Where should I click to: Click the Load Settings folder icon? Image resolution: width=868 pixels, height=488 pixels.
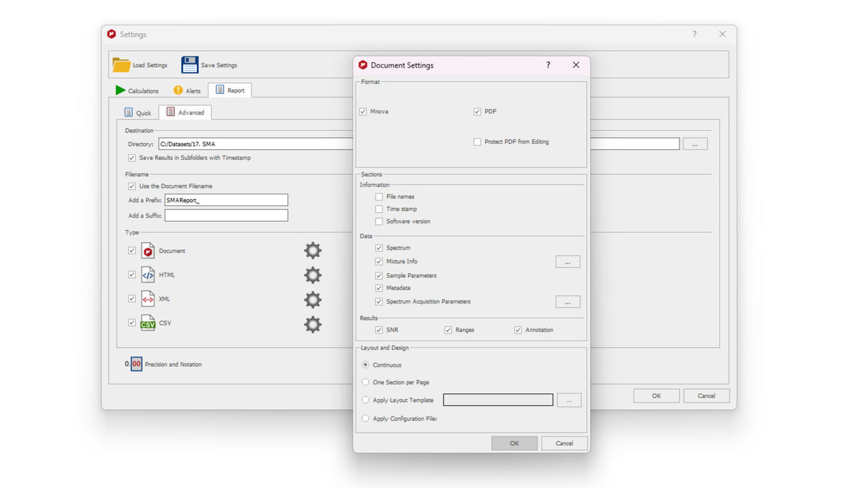121,65
